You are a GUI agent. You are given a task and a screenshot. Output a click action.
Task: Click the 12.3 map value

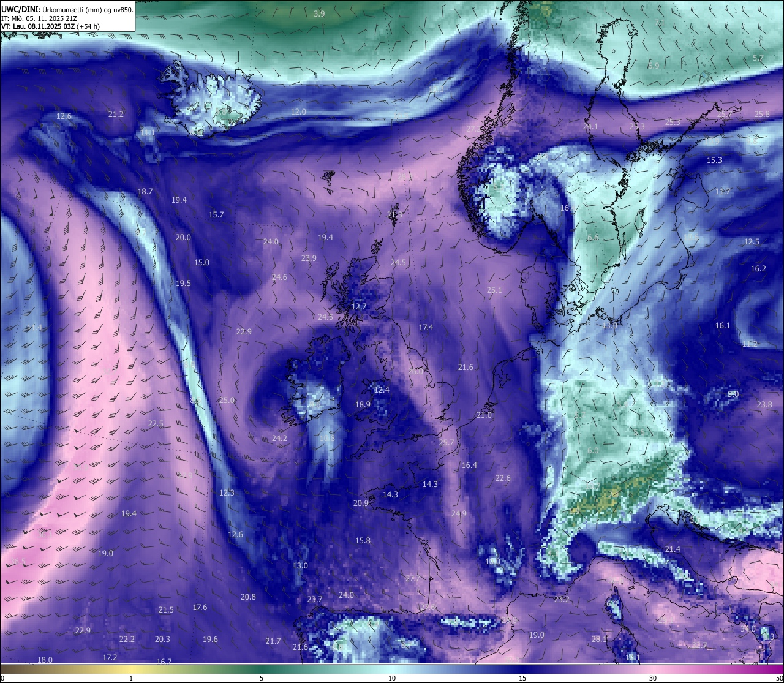point(227,492)
